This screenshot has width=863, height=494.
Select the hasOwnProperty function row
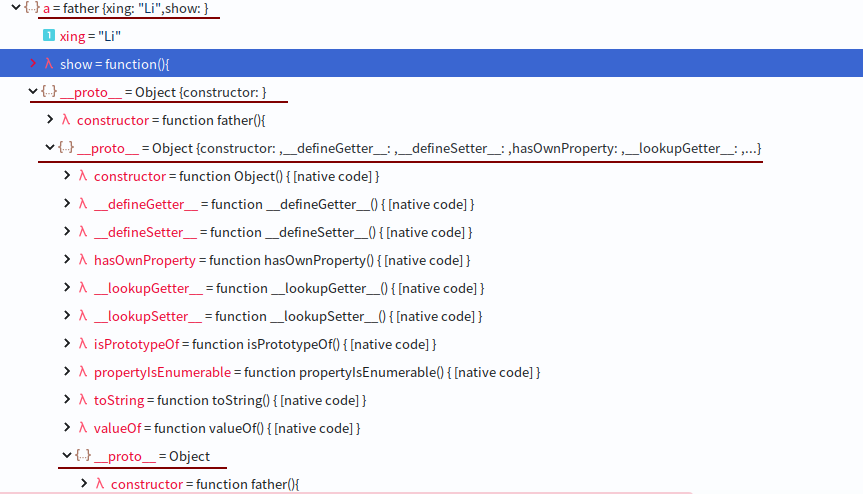281,260
